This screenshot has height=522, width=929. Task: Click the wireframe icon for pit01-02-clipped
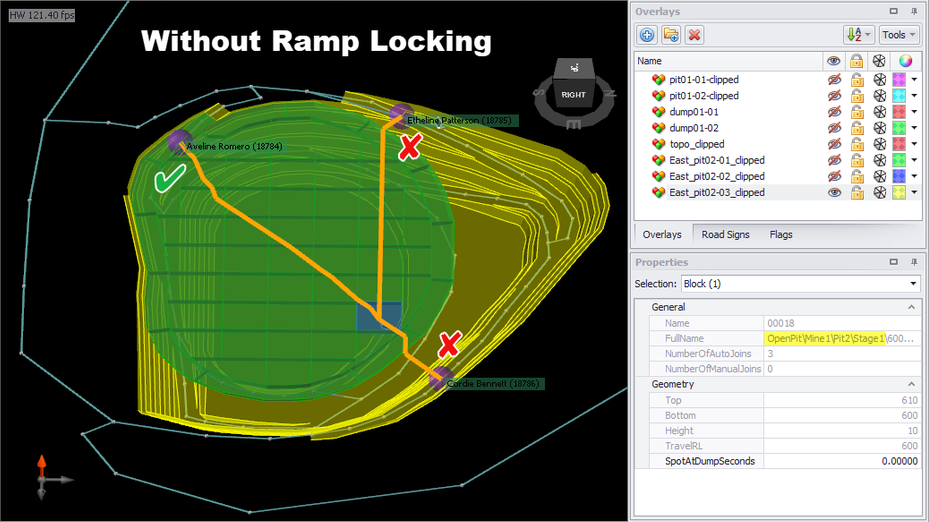pos(879,96)
